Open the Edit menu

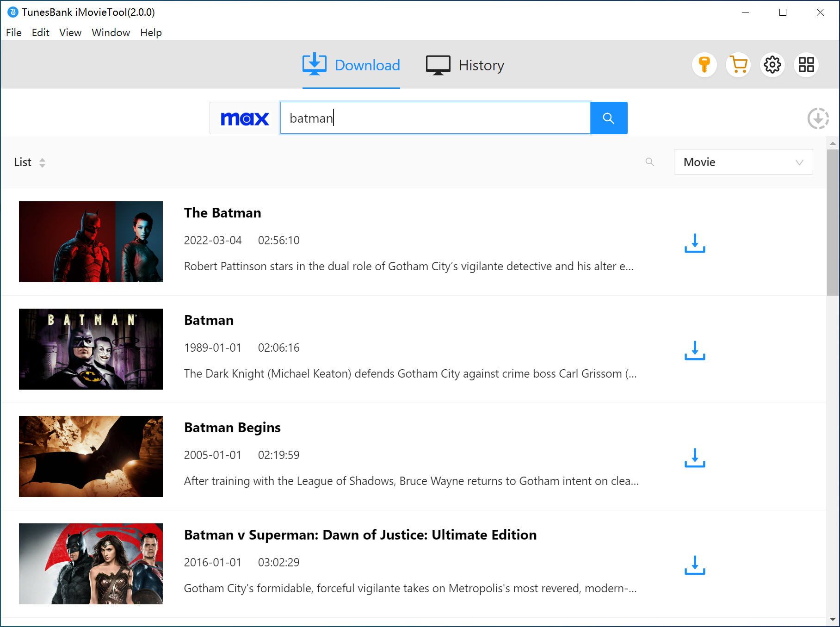pos(41,32)
